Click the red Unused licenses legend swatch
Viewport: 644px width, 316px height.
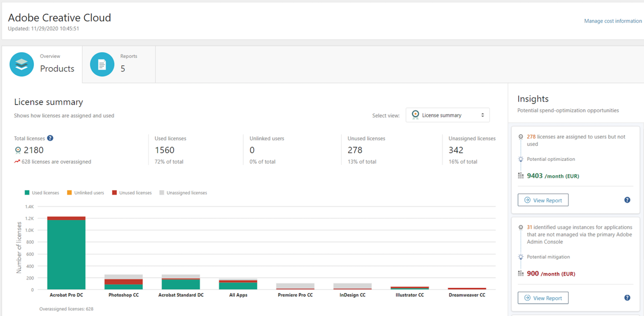pos(114,193)
